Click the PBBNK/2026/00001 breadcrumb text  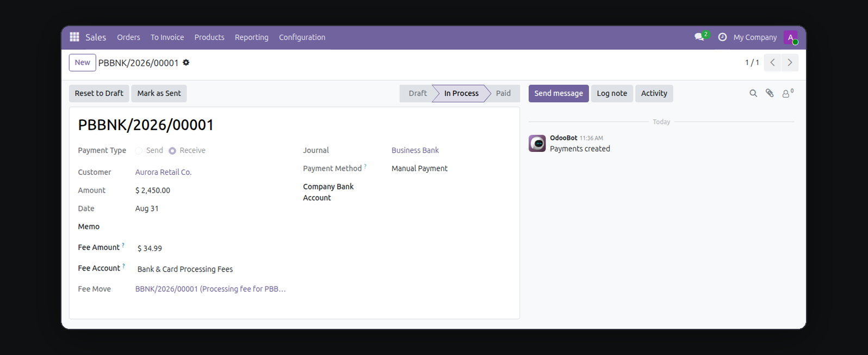(x=138, y=63)
